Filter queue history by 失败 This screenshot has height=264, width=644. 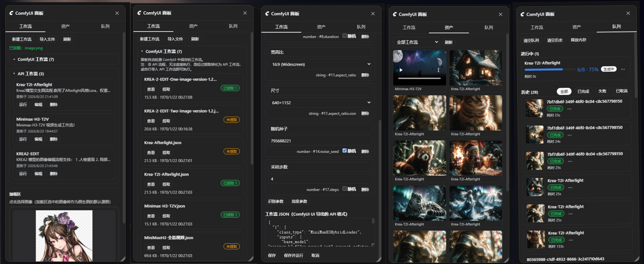(602, 91)
